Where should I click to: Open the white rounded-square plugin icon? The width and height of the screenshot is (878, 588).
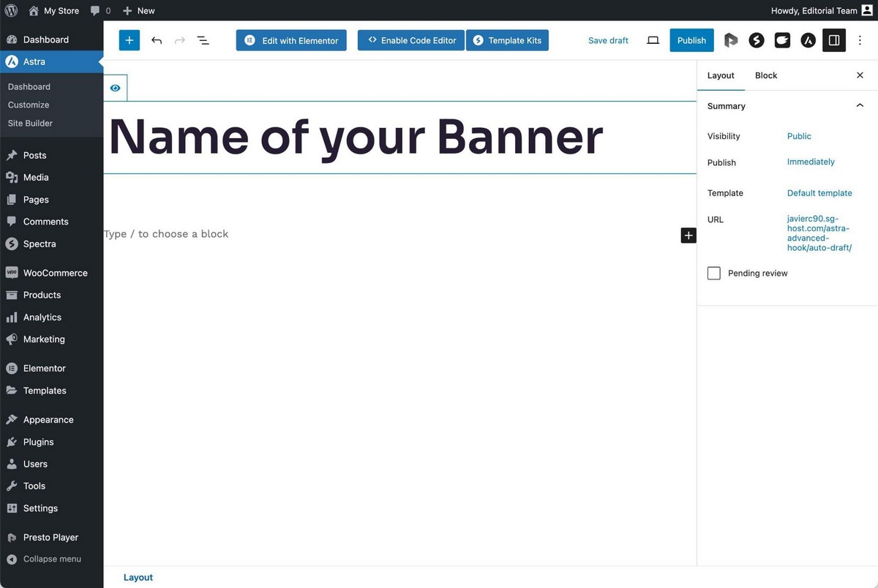click(782, 40)
